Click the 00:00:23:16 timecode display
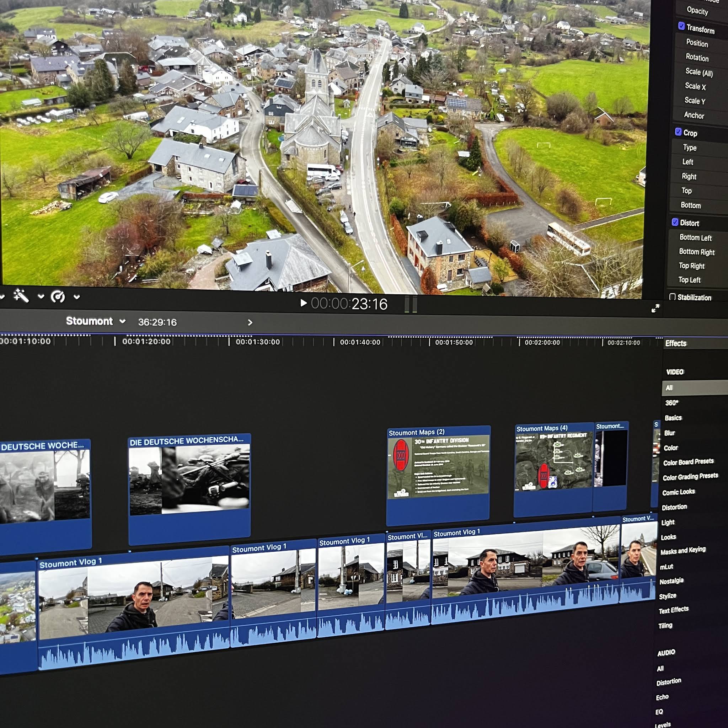The image size is (728, 728). click(349, 304)
